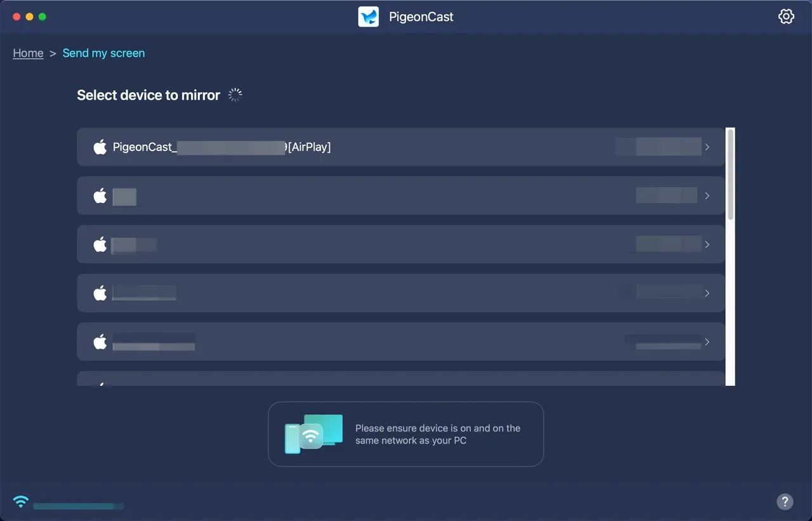Close the window with the red button
The image size is (812, 521).
[x=16, y=16]
